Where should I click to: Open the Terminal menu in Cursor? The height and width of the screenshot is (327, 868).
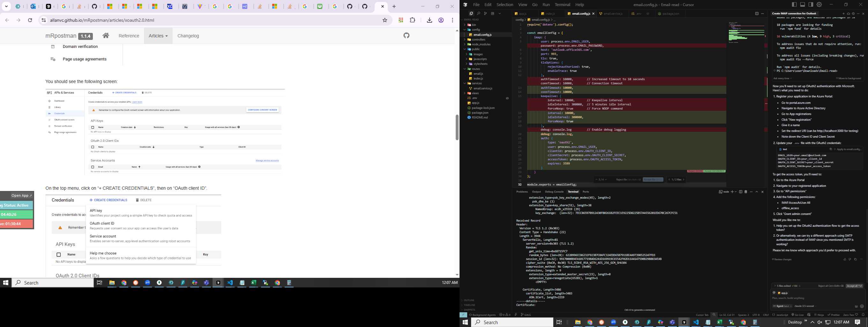[562, 5]
